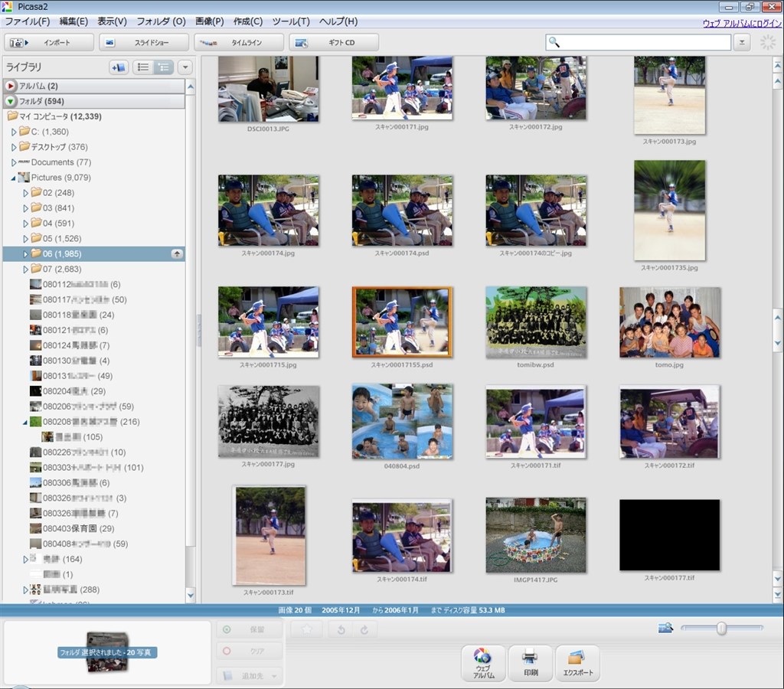Switch folder list to flat view

[x=142, y=67]
